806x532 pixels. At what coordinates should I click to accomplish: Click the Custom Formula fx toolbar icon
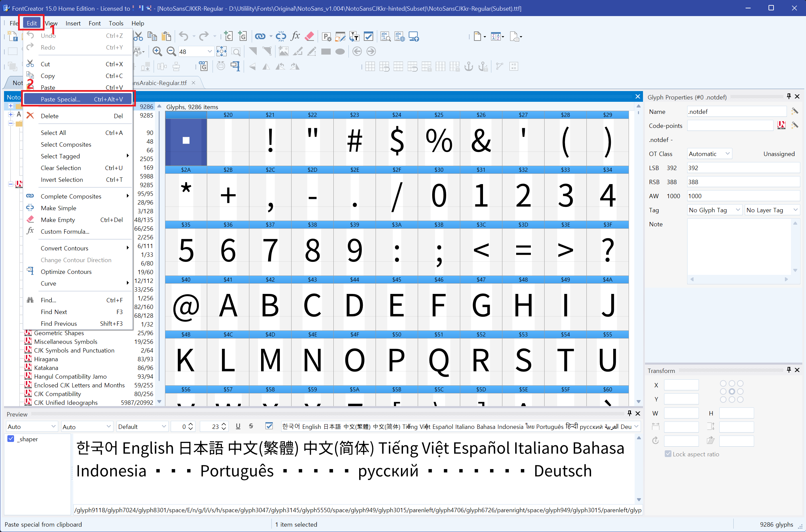point(296,36)
